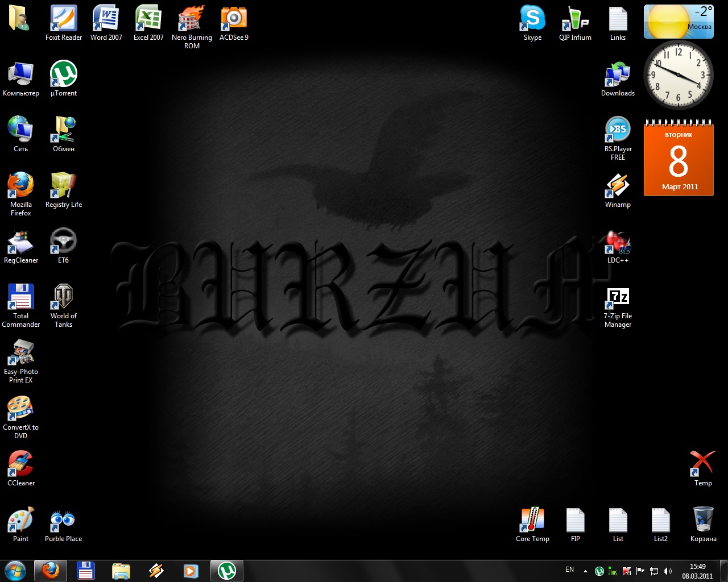Click the µTorrent desktop shortcut
The image size is (728, 582).
pos(64,79)
